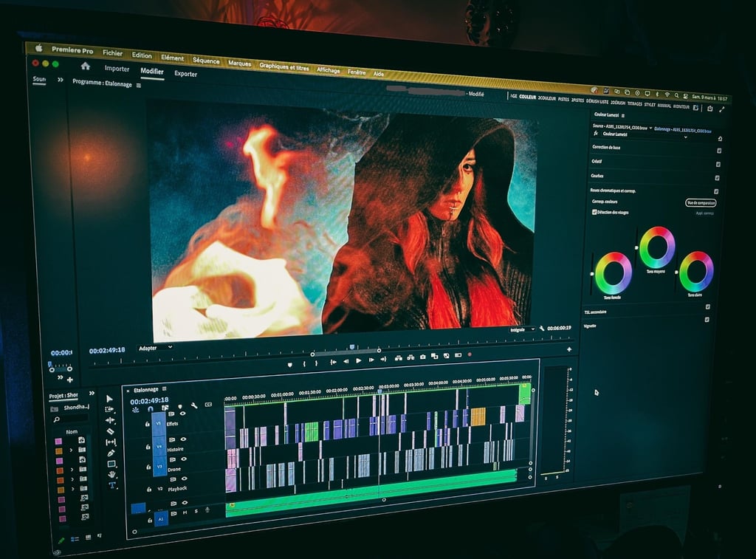Toggle Correction de base checkbox
756x559 pixels.
tap(719, 151)
